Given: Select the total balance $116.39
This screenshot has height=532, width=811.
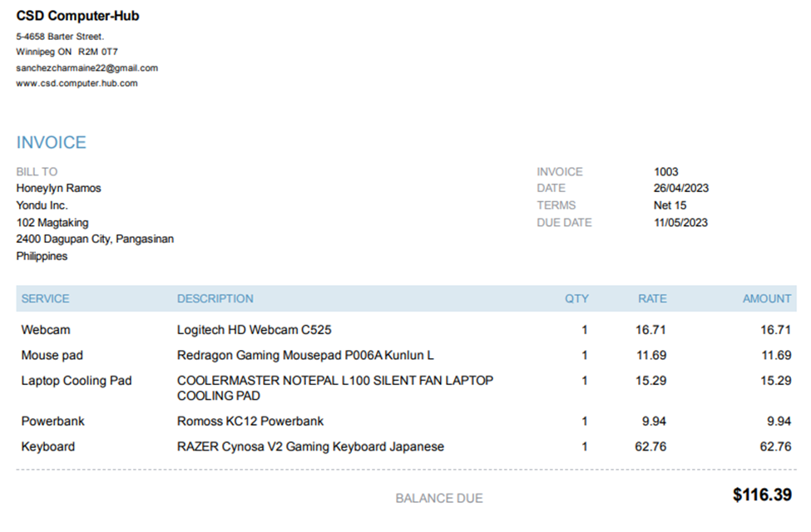Looking at the screenshot, I should 763,495.
